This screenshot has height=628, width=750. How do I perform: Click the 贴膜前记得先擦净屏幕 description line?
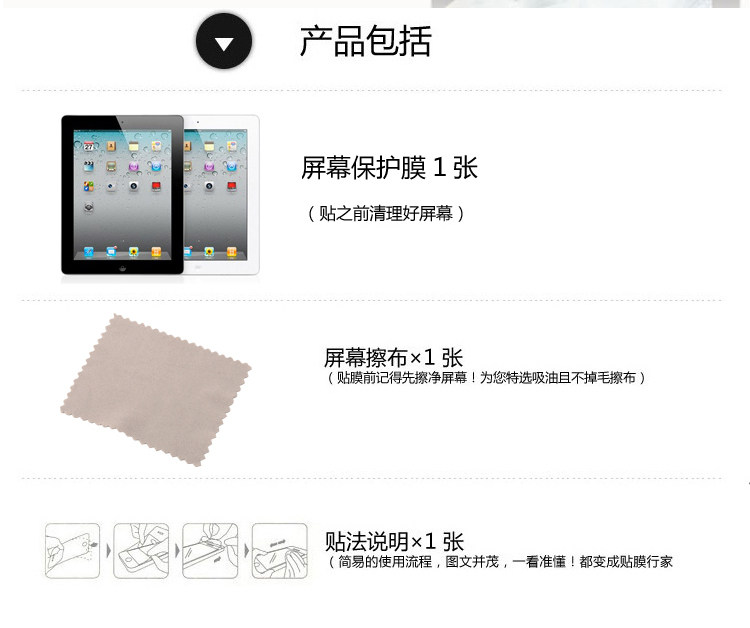click(x=487, y=378)
